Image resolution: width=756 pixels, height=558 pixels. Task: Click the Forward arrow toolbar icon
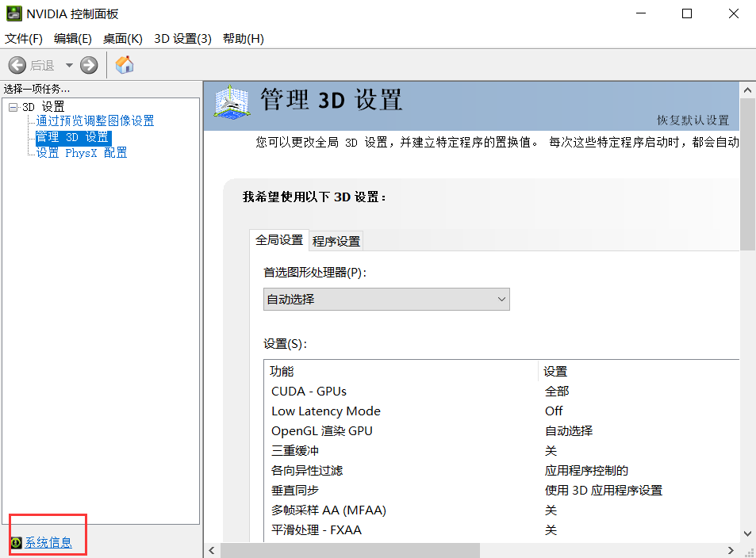click(89, 65)
